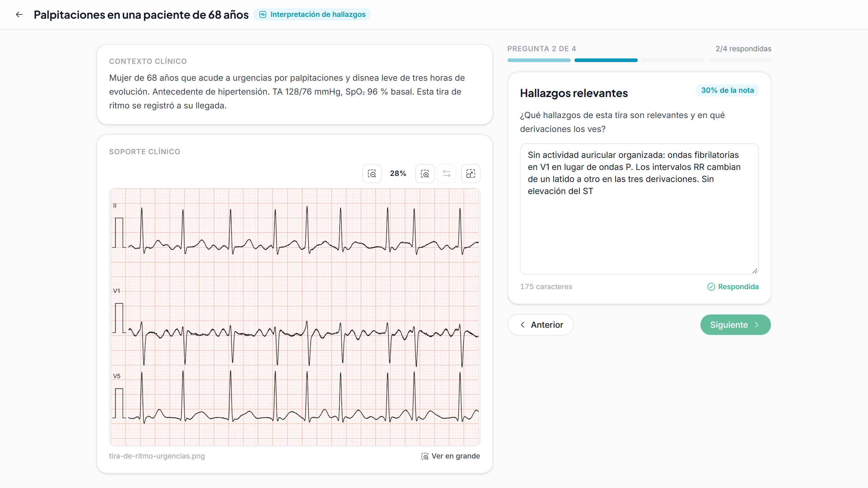Image resolution: width=868 pixels, height=488 pixels.
Task: Click the 2/4 respondidas text
Action: pyautogui.click(x=743, y=49)
